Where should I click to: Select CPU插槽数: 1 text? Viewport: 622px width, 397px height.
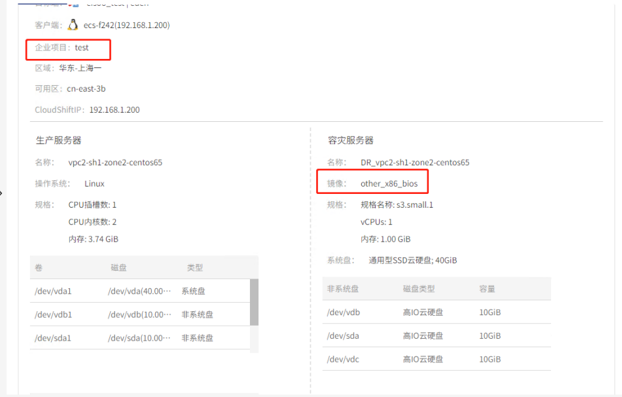[x=92, y=205]
